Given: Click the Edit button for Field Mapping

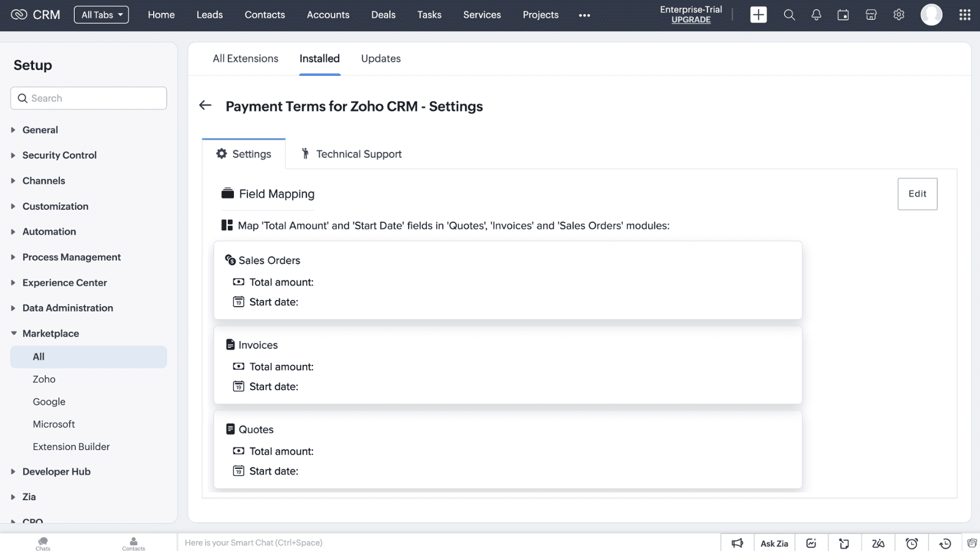Looking at the screenshot, I should [x=917, y=194].
